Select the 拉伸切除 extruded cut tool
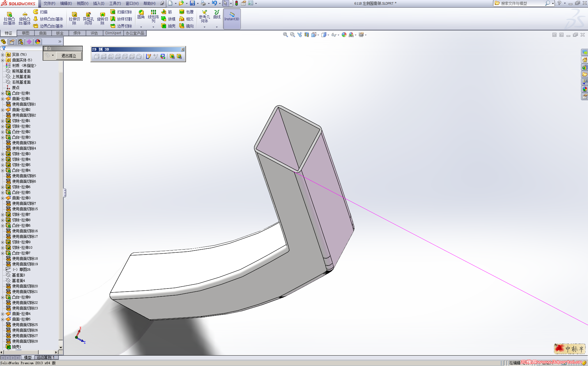Screen dimensions: 588x366 74,18
